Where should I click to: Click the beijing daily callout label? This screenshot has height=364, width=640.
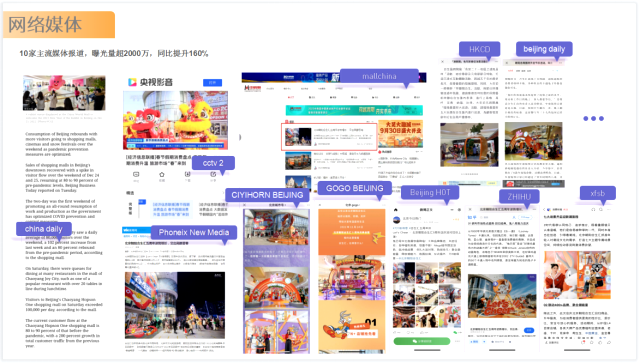[544, 49]
